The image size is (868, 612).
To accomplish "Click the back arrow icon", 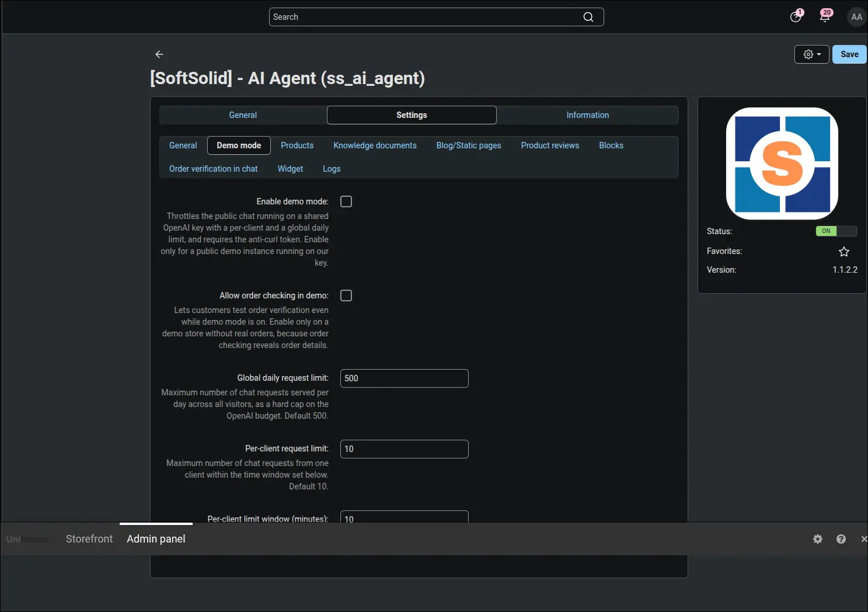I will (x=159, y=54).
